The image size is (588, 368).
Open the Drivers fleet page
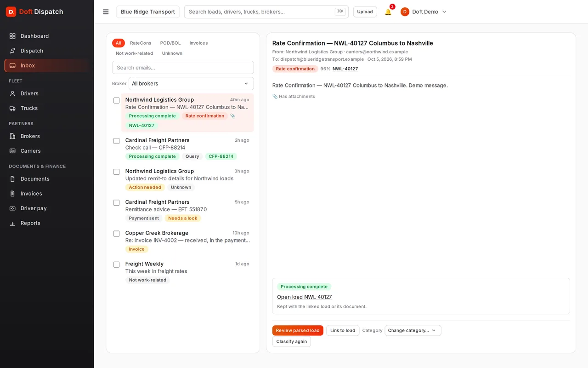click(x=47, y=93)
